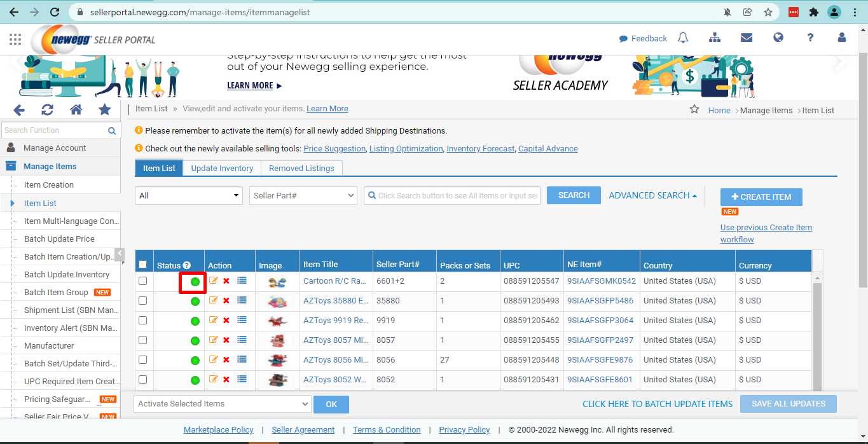Click SAVE ALL UPDATES button
Viewport: 868px width, 444px height.
[x=790, y=404]
